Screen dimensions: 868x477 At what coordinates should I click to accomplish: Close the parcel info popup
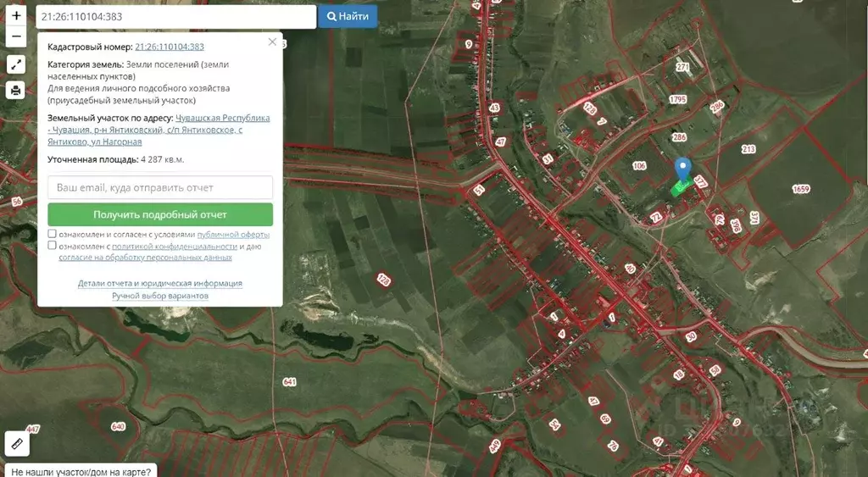tap(272, 42)
